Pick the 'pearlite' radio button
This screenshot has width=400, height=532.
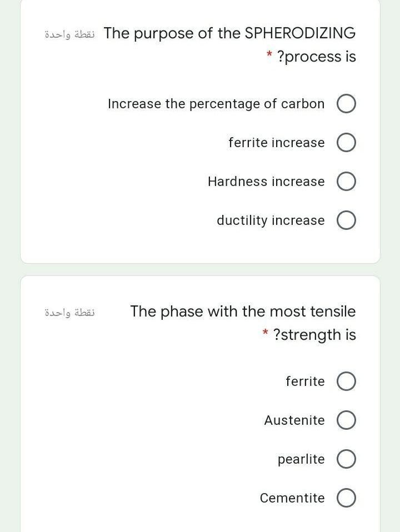pyautogui.click(x=346, y=460)
